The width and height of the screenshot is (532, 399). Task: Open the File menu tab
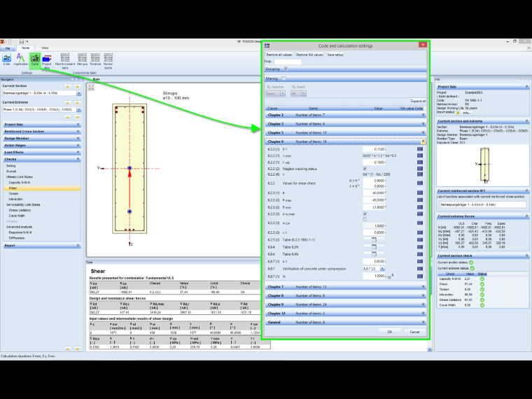click(8, 48)
